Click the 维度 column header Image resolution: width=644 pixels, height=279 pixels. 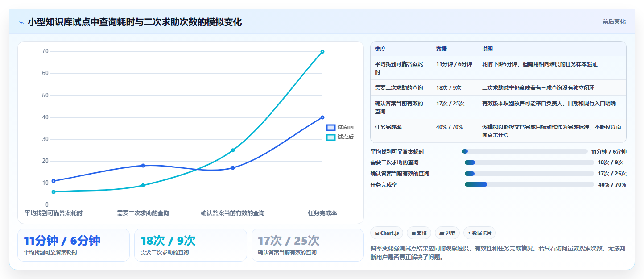[380, 49]
